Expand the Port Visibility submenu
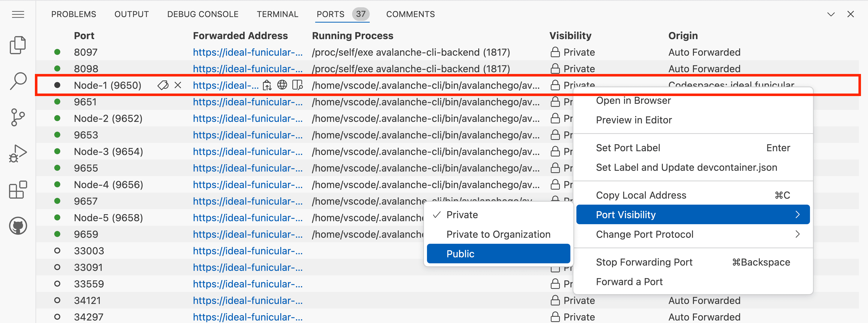The image size is (868, 323). coord(693,215)
